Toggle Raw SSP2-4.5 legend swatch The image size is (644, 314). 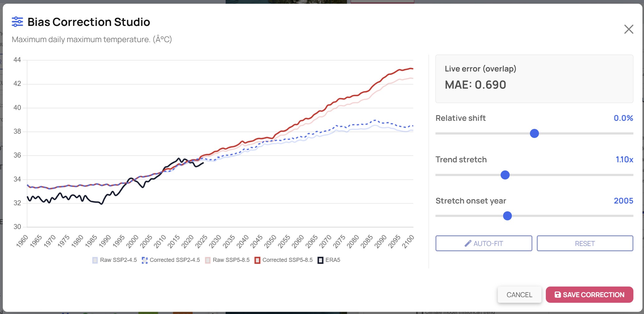click(95, 260)
